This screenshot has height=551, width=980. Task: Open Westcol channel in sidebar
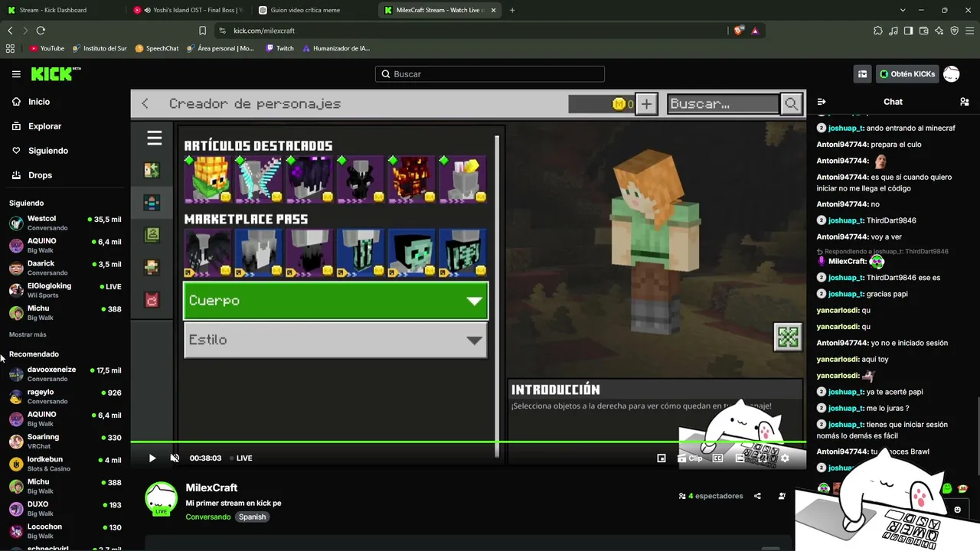[x=65, y=223]
